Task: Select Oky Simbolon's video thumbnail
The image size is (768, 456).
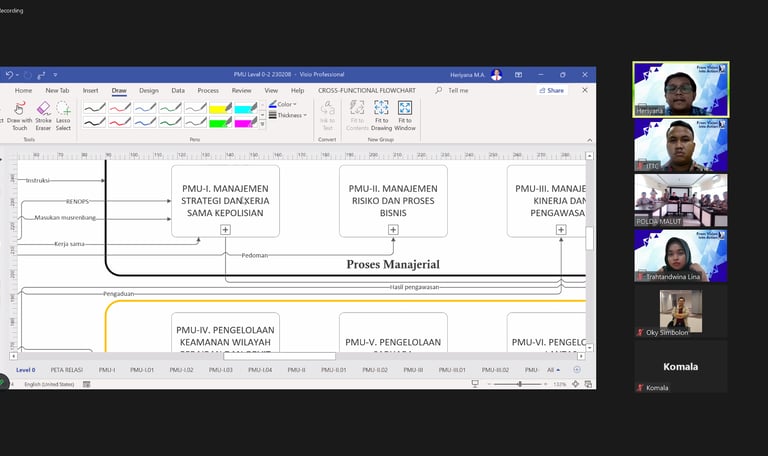Action: click(x=681, y=312)
